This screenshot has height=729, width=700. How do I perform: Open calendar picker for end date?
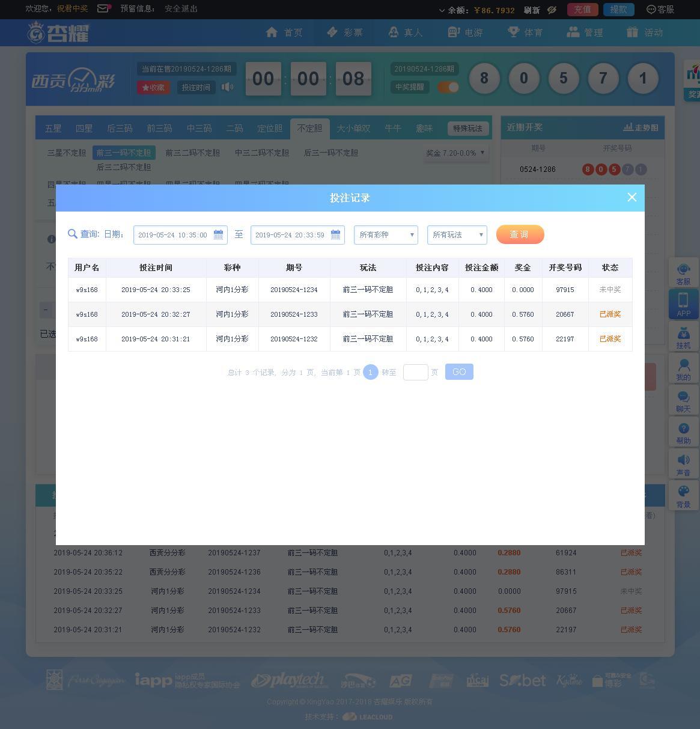coord(336,234)
